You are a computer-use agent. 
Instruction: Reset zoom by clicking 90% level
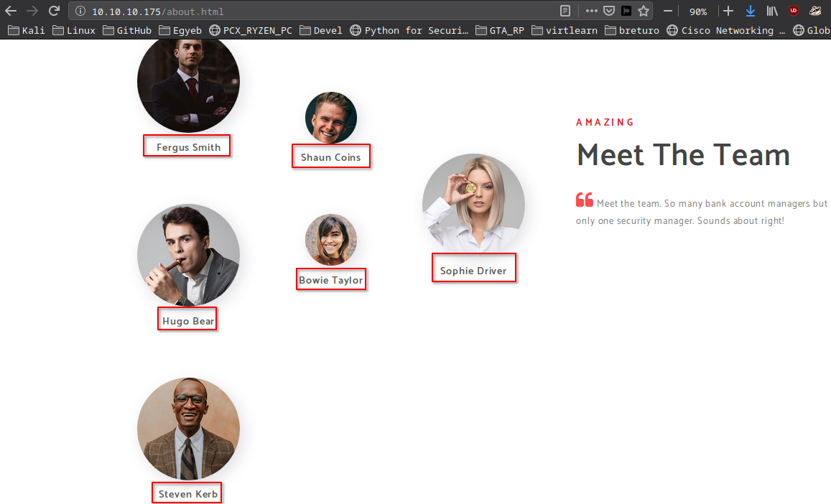click(x=697, y=11)
